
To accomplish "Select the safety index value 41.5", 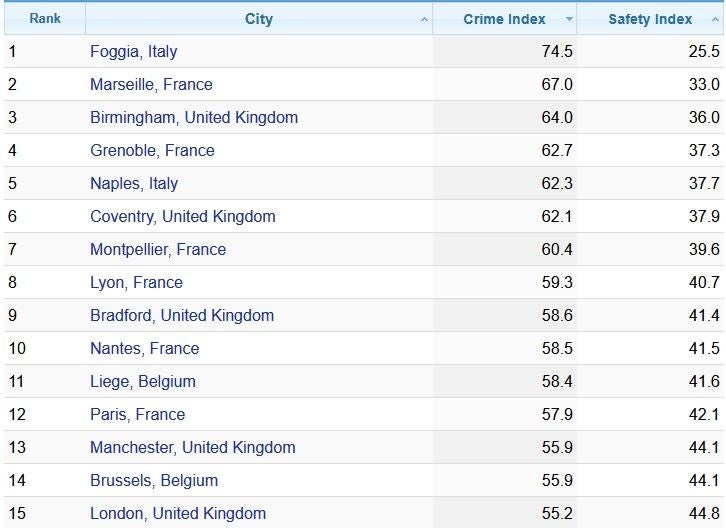I will coord(704,348).
